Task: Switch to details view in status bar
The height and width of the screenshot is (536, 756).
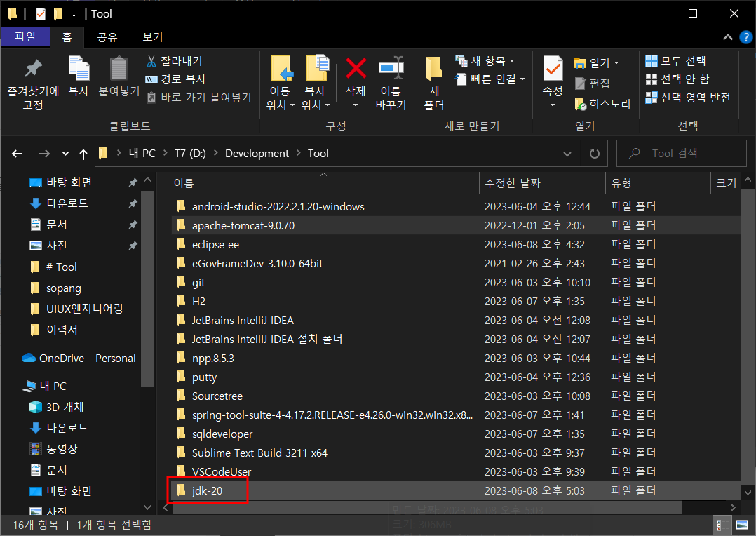Action: pos(722,525)
